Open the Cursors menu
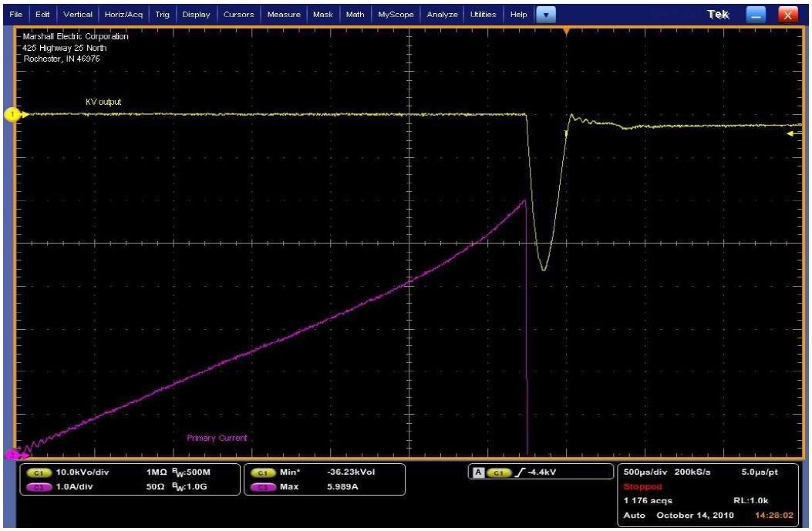The image size is (812, 531). point(238,15)
